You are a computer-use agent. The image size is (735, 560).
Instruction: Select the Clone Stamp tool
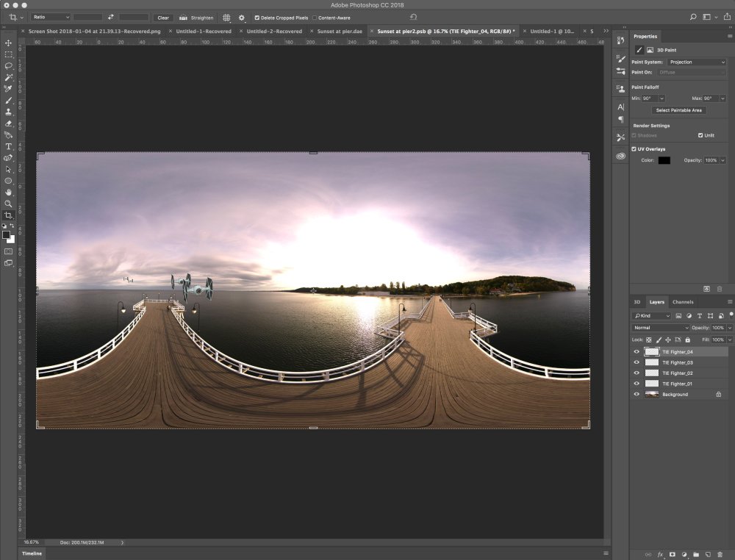(x=8, y=112)
